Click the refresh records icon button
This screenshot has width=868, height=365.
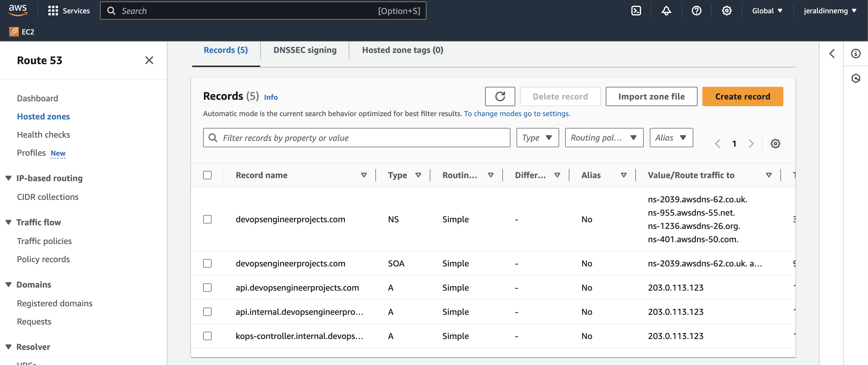point(500,97)
